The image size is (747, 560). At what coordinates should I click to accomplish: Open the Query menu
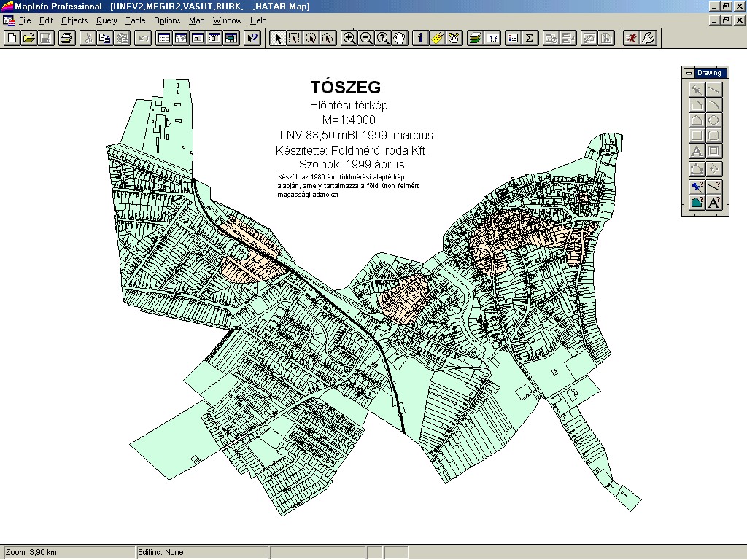coord(107,20)
